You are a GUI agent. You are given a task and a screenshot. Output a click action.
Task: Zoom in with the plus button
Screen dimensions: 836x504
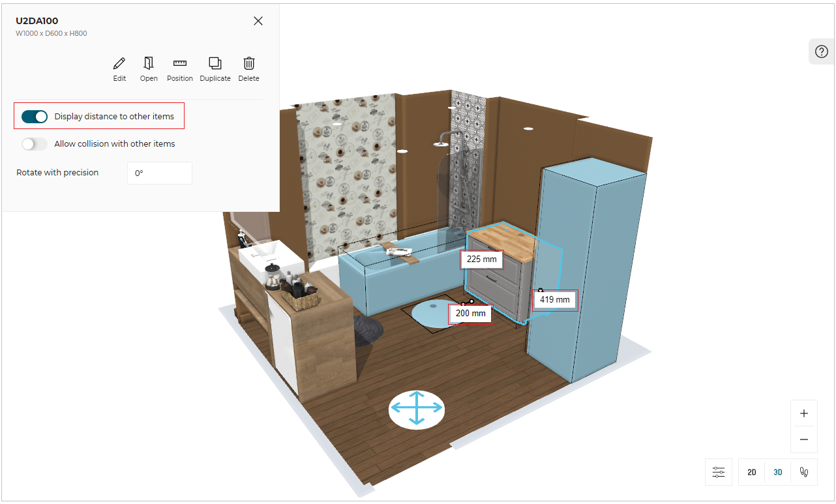point(804,413)
